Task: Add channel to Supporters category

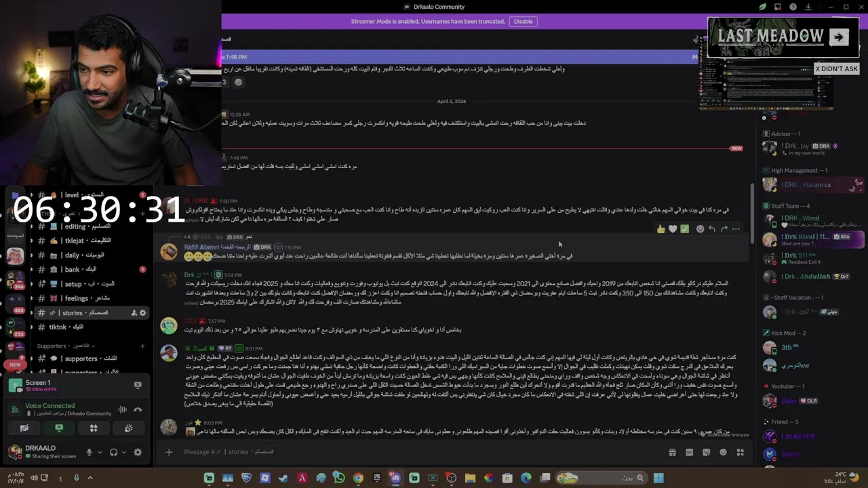Action: click(x=142, y=346)
